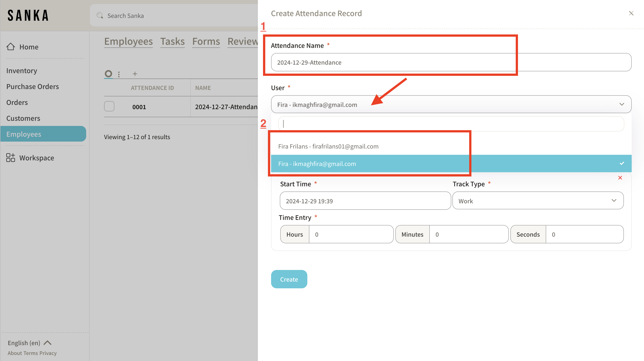
Task: Switch to the Forms tab
Action: point(206,41)
